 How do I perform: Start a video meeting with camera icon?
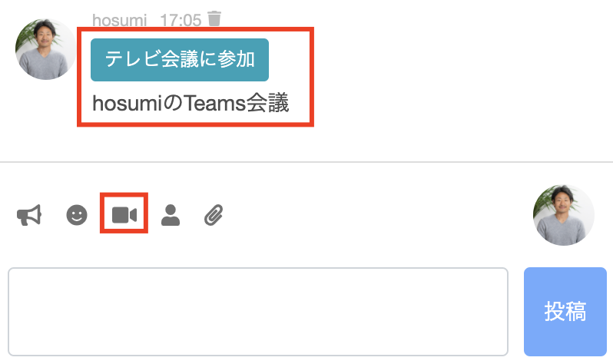click(124, 215)
